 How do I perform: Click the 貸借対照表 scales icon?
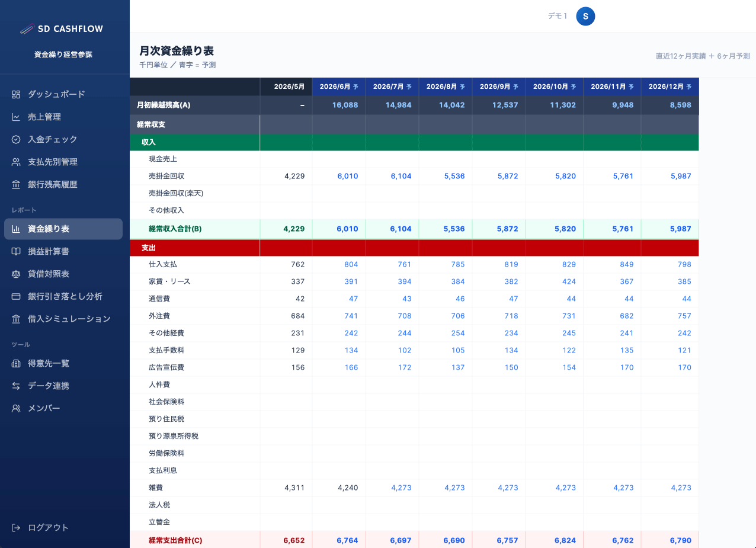coord(16,274)
